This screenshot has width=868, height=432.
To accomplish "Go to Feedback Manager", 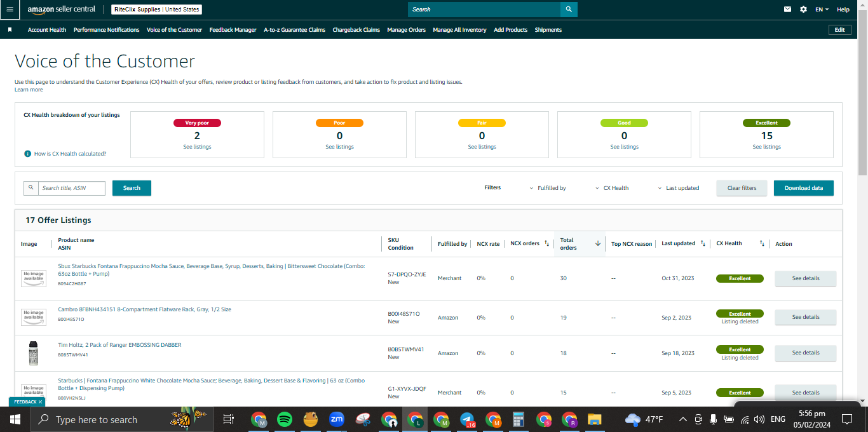I will tap(233, 30).
